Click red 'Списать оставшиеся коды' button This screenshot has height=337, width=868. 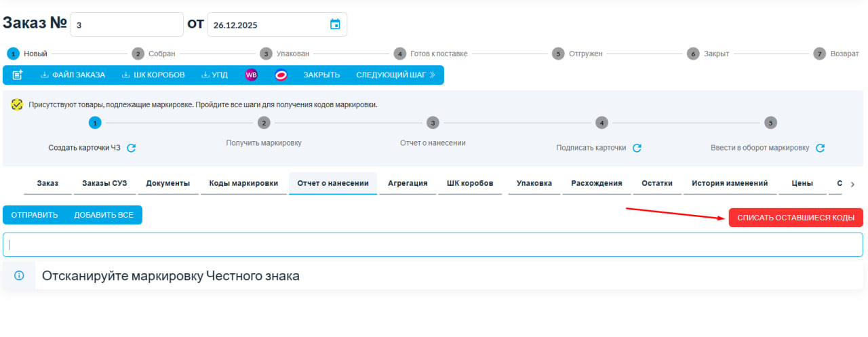click(795, 218)
